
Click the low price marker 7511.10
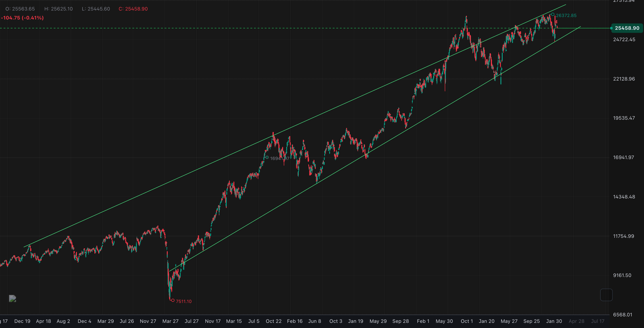(184, 301)
